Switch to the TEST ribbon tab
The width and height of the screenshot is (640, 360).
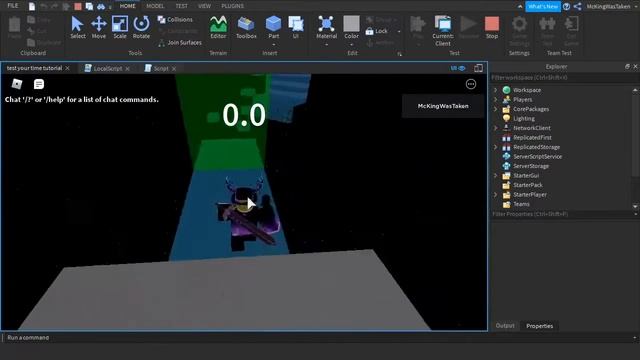[182, 6]
